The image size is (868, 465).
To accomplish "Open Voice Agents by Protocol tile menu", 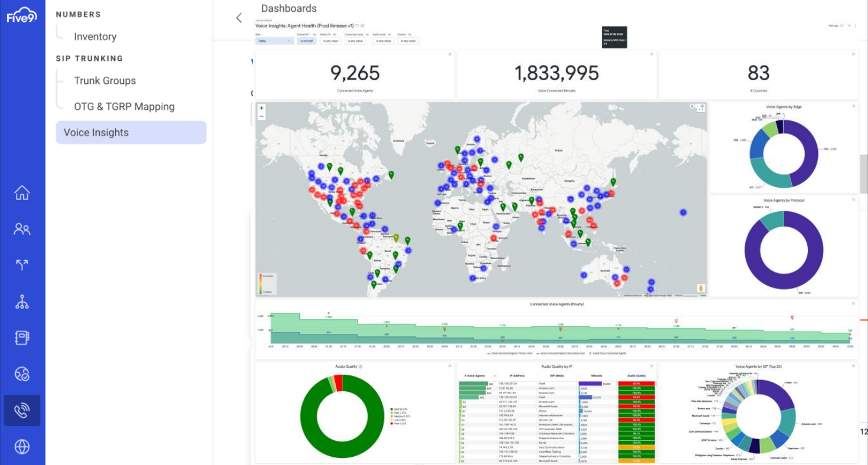I will [853, 200].
